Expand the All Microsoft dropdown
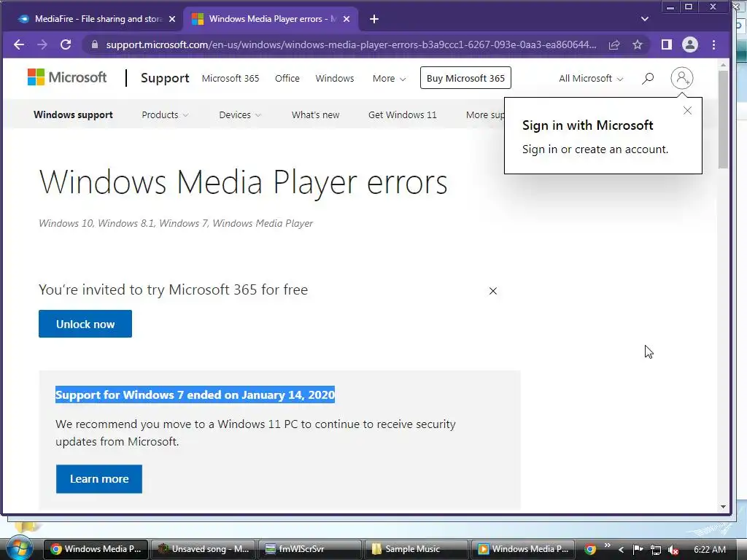747x560 pixels. [x=591, y=79]
